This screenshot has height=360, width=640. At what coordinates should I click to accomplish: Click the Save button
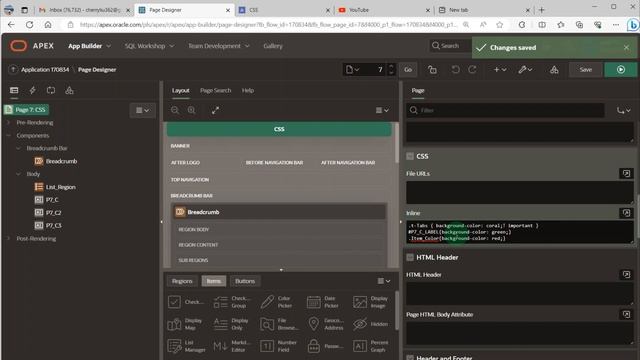(586, 70)
